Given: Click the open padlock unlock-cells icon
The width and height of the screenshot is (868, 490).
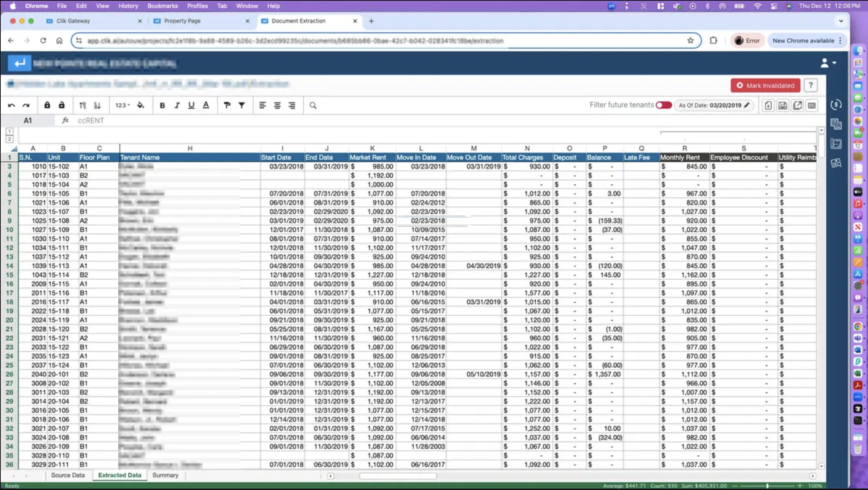Looking at the screenshot, I should pos(61,105).
